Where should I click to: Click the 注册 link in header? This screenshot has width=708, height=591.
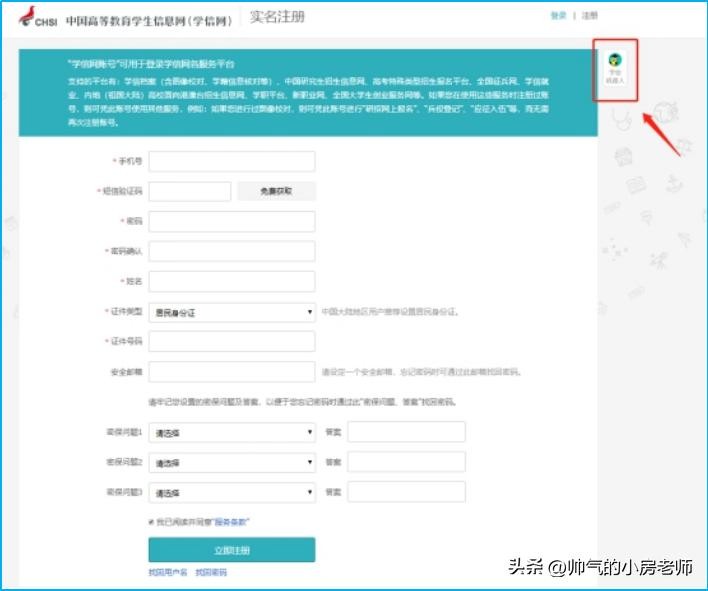click(x=590, y=16)
